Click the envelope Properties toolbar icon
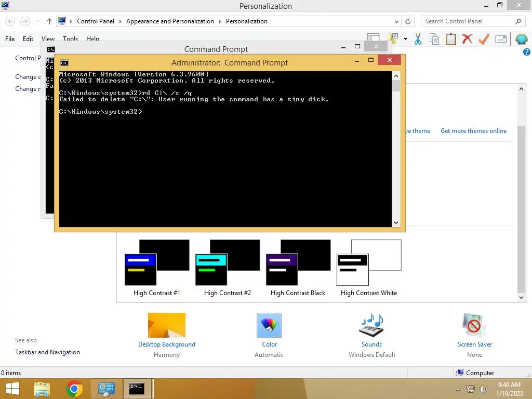Screen dimensions: 532x399 (x=501, y=39)
